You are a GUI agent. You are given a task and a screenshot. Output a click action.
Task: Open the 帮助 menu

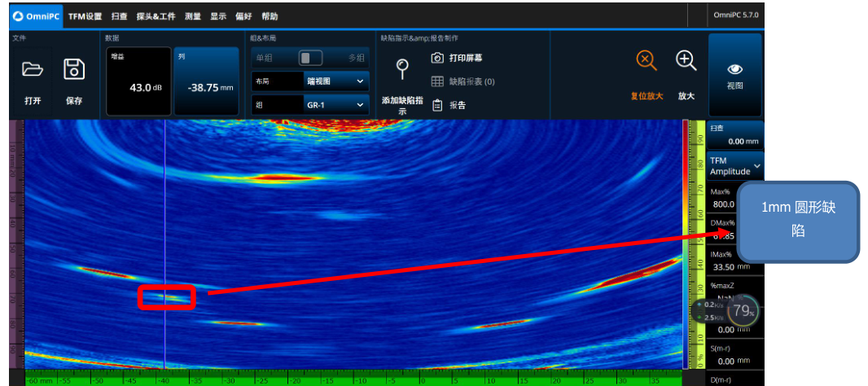270,16
